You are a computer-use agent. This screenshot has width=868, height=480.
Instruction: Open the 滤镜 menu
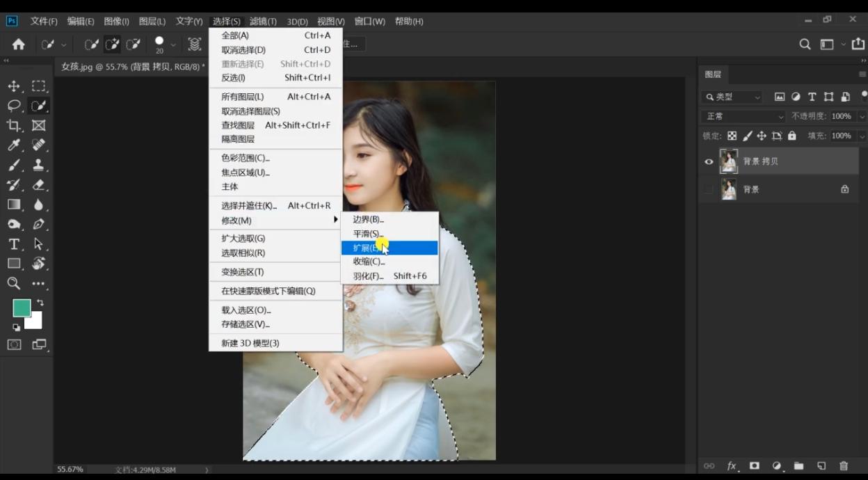(262, 22)
